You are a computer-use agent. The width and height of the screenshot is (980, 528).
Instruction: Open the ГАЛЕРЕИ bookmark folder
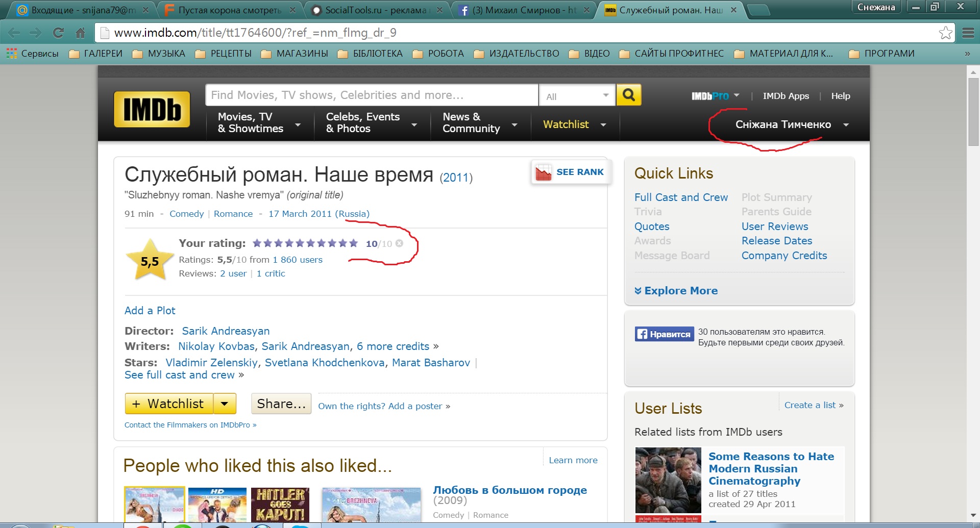(x=96, y=54)
